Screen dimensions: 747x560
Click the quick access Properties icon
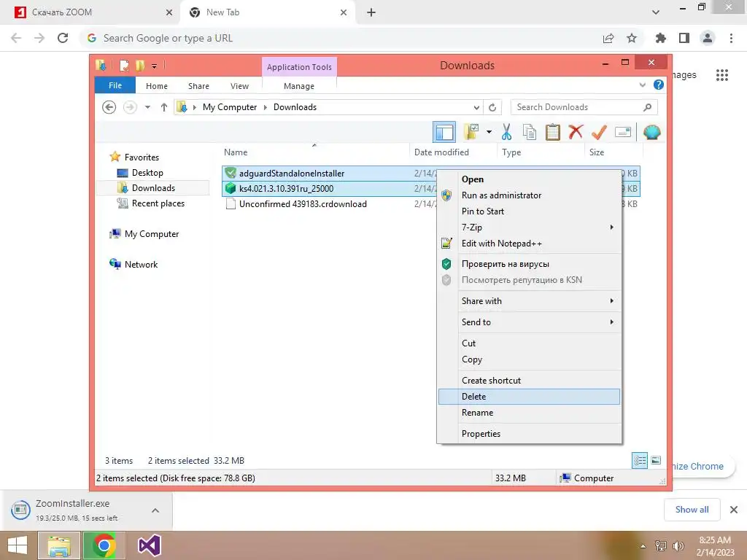click(x=124, y=65)
